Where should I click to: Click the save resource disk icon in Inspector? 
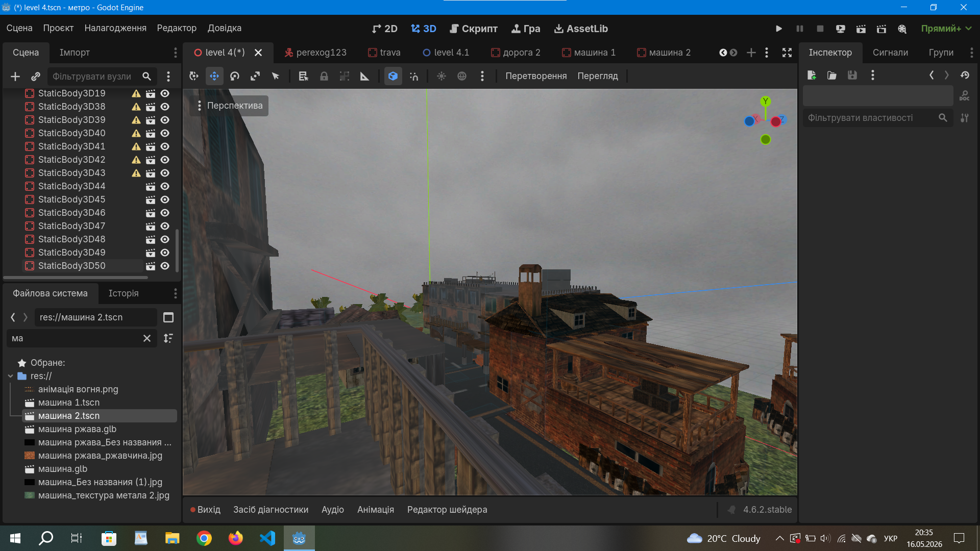[852, 76]
